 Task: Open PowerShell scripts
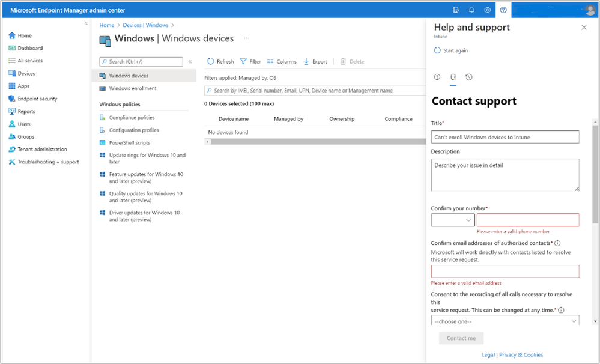[x=129, y=143]
